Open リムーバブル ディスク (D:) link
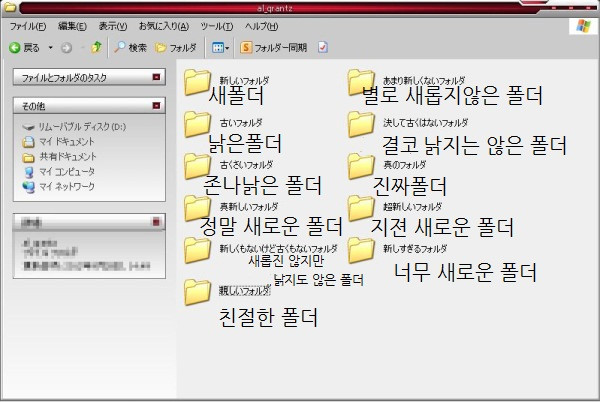This screenshot has width=600, height=402. [82, 127]
